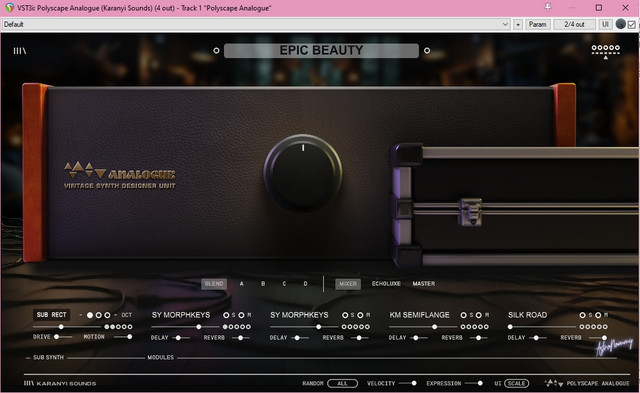Adjust the SILK ROAD REVERB slider
The image size is (640, 393).
[598, 338]
